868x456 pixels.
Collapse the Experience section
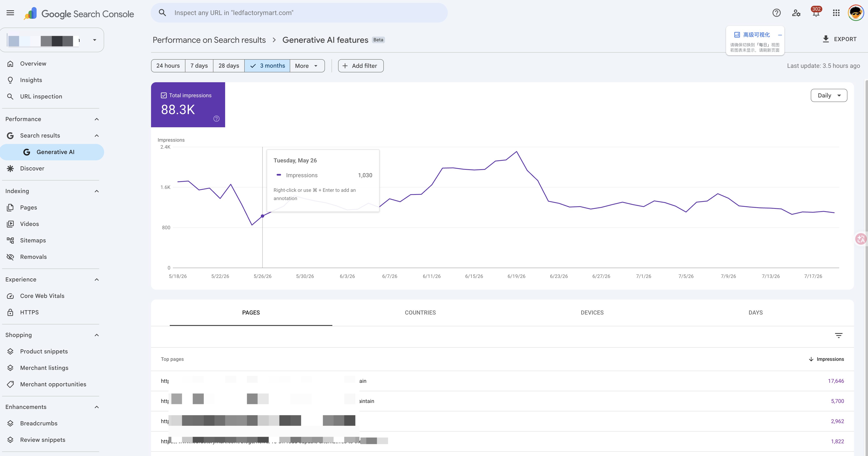point(97,280)
